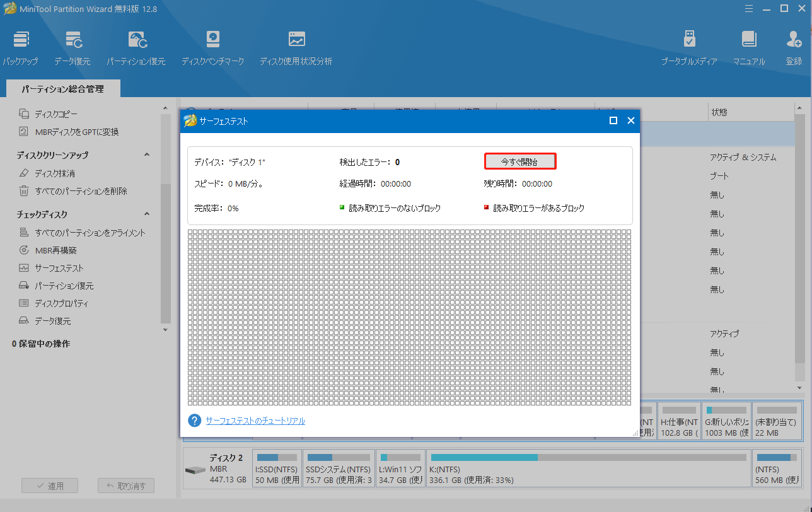Select the G:新しいボリューム partition

tap(726, 421)
